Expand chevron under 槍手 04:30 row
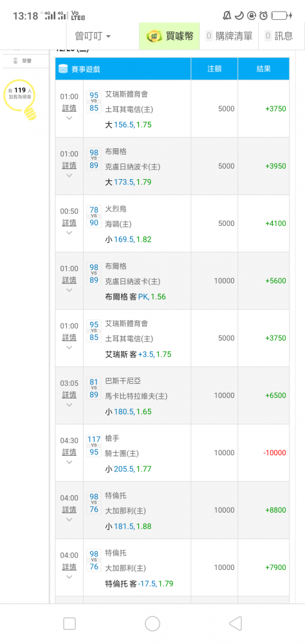Viewport: 305px width, 644px height. 69,462
